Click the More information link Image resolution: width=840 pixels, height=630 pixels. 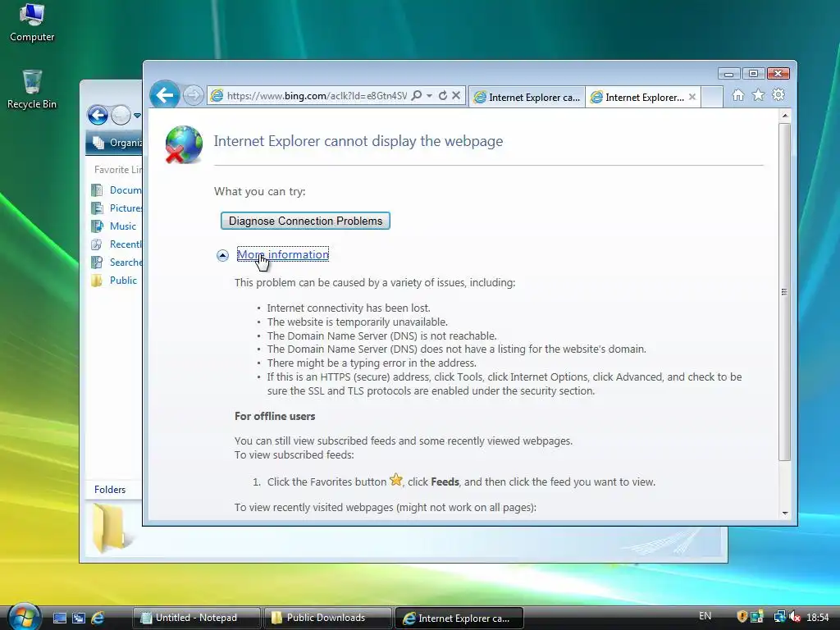(x=283, y=254)
